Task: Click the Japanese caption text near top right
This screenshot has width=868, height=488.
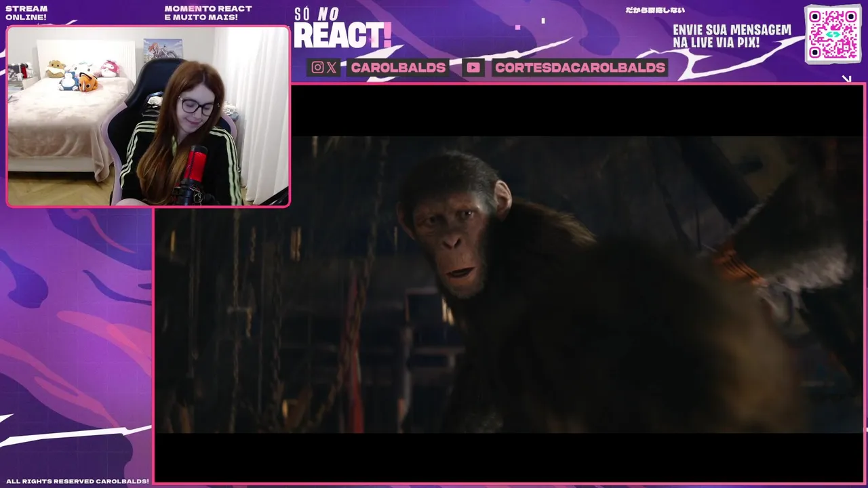Action: pos(655,10)
